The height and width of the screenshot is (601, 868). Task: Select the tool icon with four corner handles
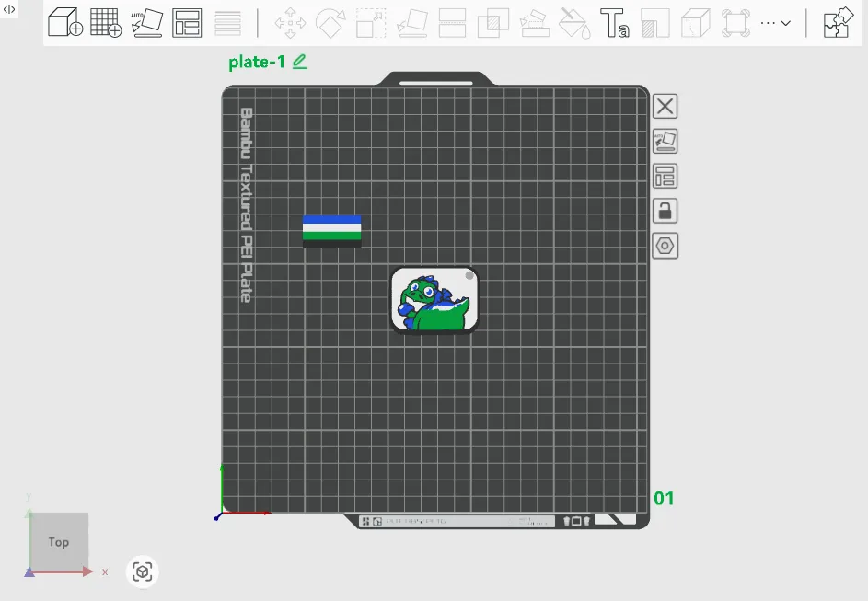tap(735, 23)
